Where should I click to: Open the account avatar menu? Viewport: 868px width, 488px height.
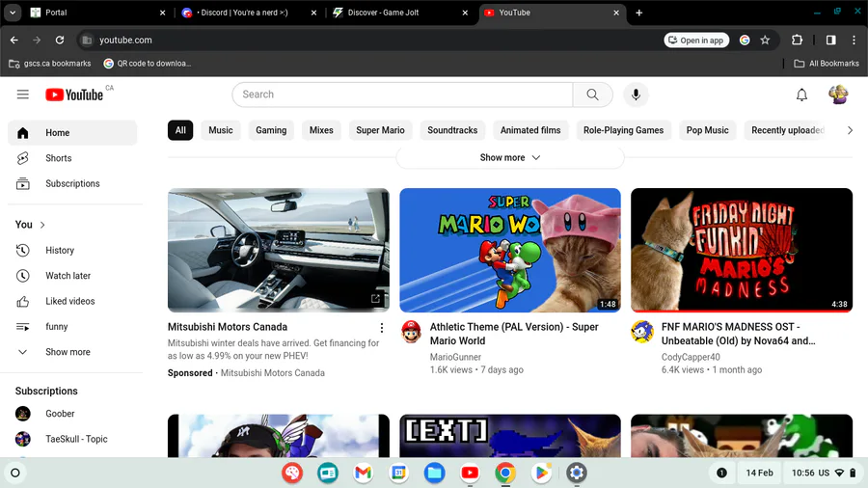[838, 95]
